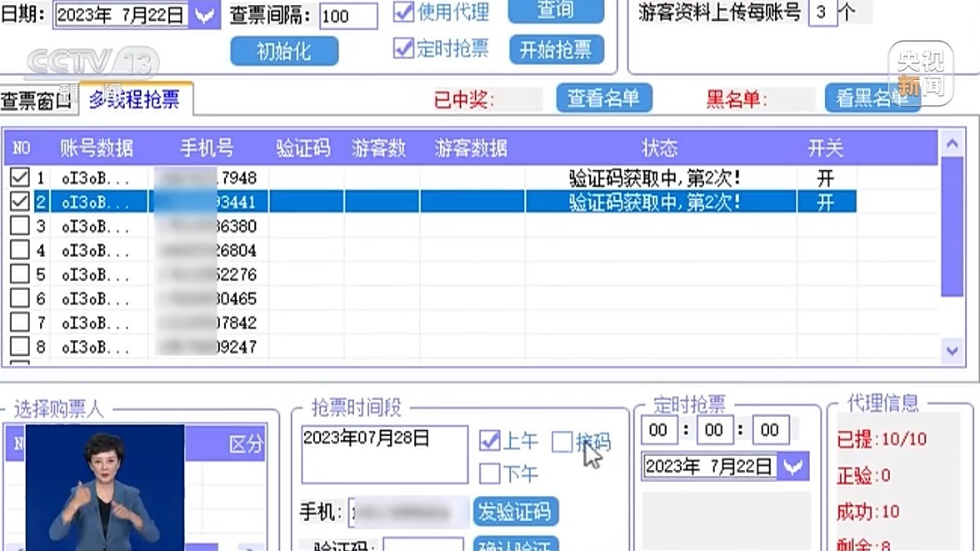Check the box for account row 3
Image resolution: width=980 pixels, height=551 pixels.
point(19,226)
